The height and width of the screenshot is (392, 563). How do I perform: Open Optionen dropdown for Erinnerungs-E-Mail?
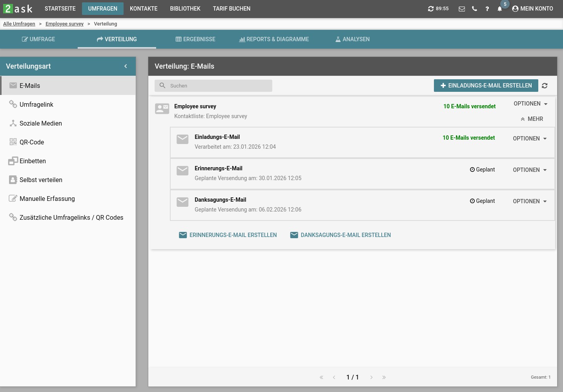(530, 170)
